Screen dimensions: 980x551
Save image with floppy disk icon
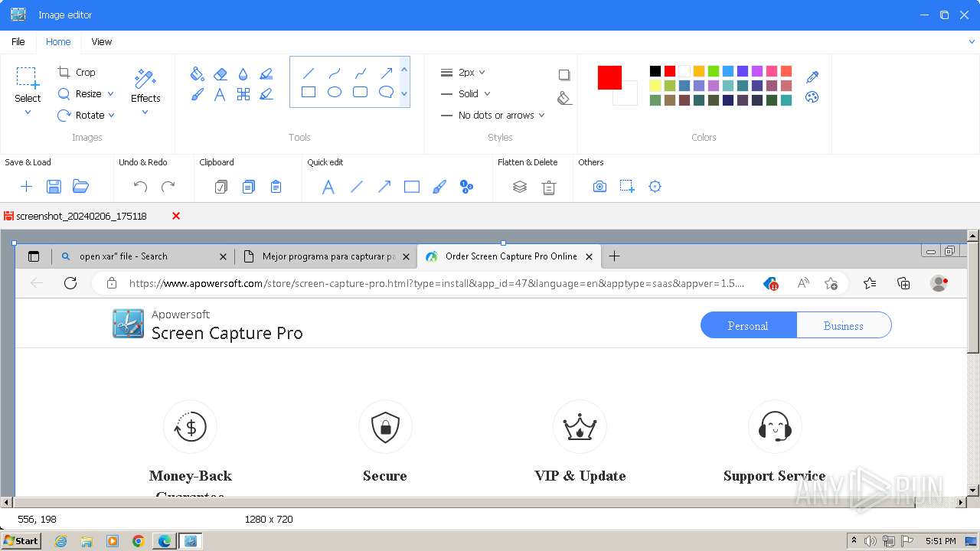[x=54, y=187]
